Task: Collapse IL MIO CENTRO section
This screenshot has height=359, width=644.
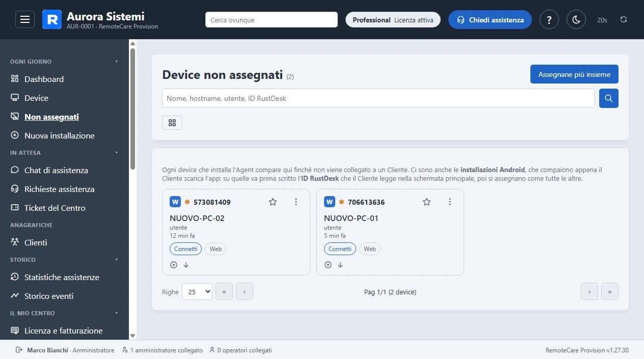Action: tap(117, 313)
